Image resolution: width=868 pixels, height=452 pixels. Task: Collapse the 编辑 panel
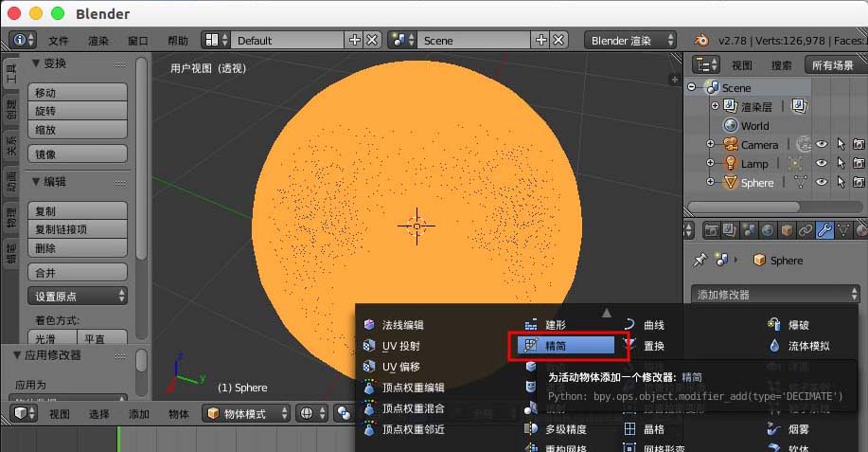35,181
